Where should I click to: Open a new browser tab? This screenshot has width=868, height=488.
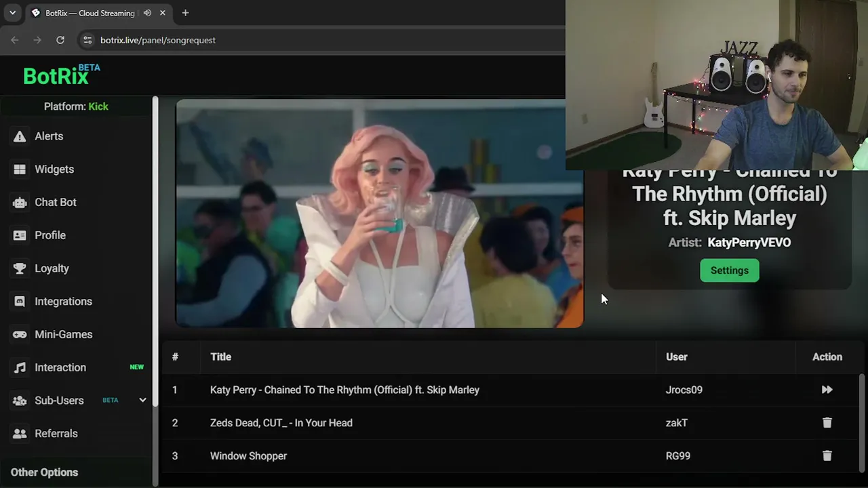[x=185, y=13]
